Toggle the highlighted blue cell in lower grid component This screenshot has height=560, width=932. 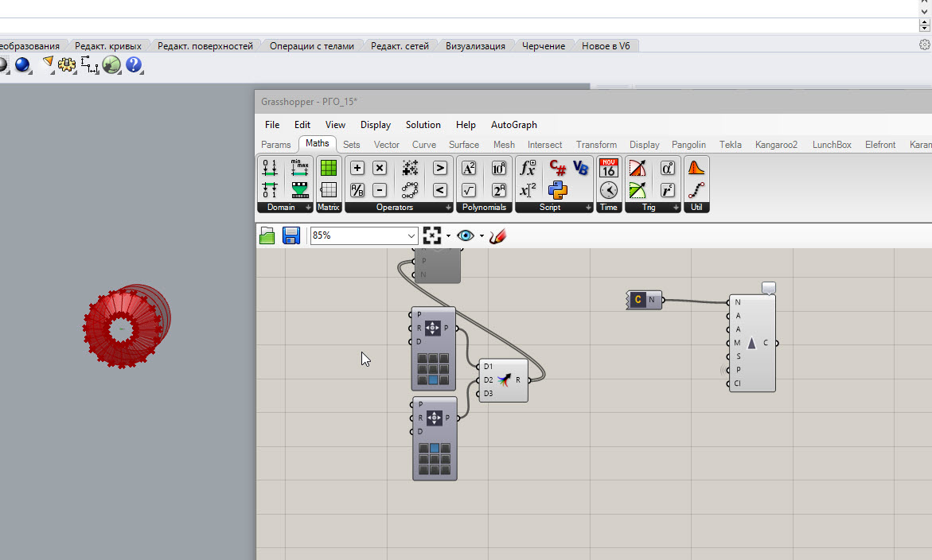[434, 449]
